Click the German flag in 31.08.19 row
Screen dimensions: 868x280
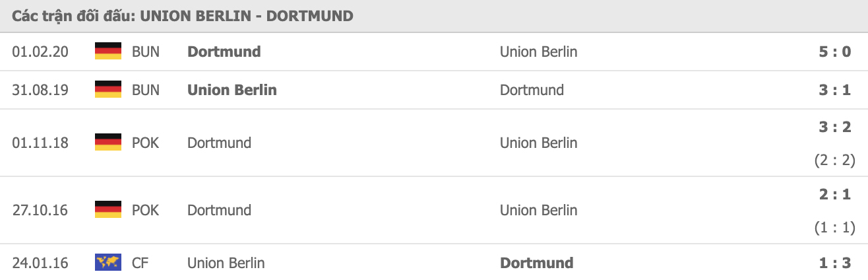(108, 90)
